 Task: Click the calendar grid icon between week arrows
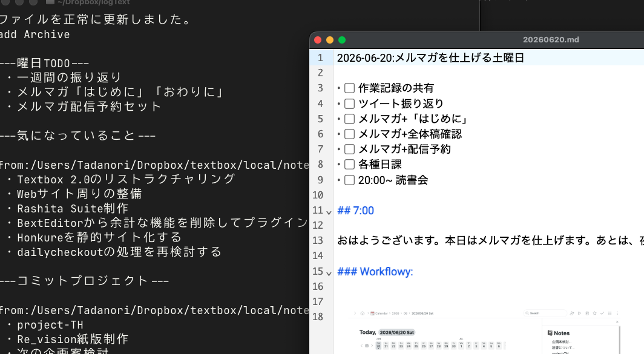pos(367,346)
